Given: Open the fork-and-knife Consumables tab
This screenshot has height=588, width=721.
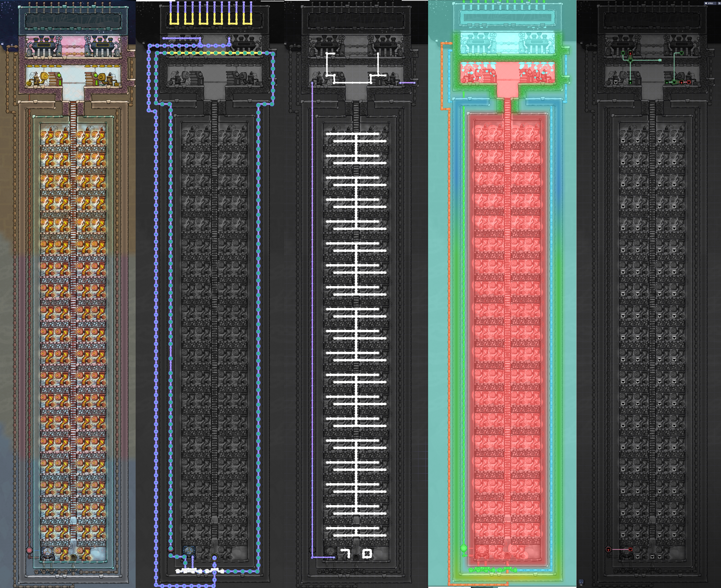Looking at the screenshot, I should [x=719, y=3].
